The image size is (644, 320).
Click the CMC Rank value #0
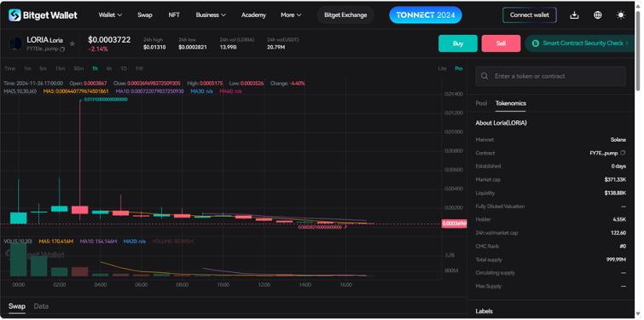point(622,247)
